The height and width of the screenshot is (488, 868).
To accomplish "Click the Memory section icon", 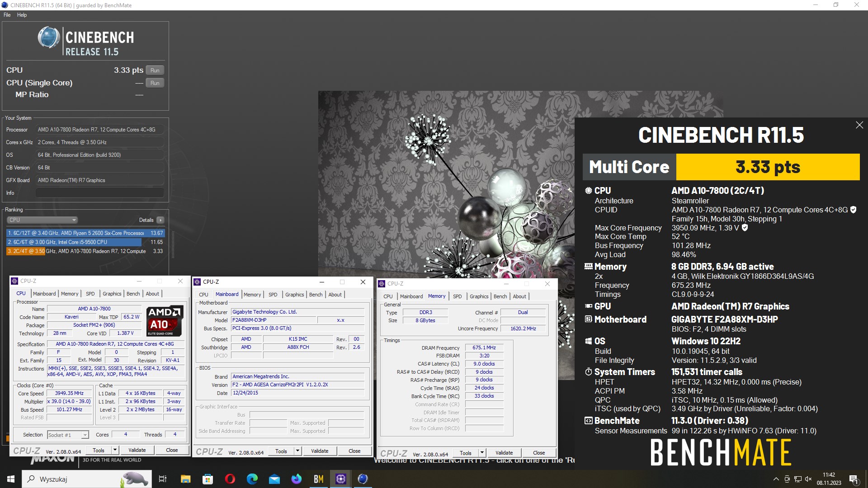I will [588, 267].
